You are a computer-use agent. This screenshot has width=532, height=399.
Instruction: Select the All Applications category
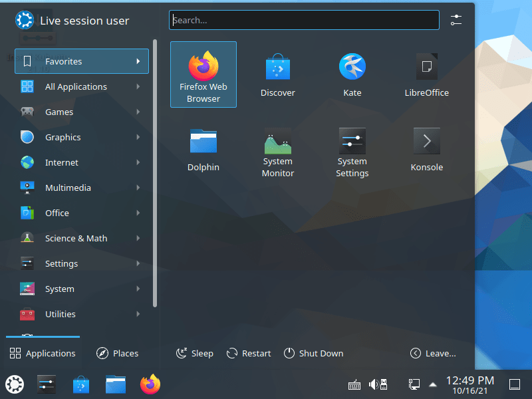[81, 87]
